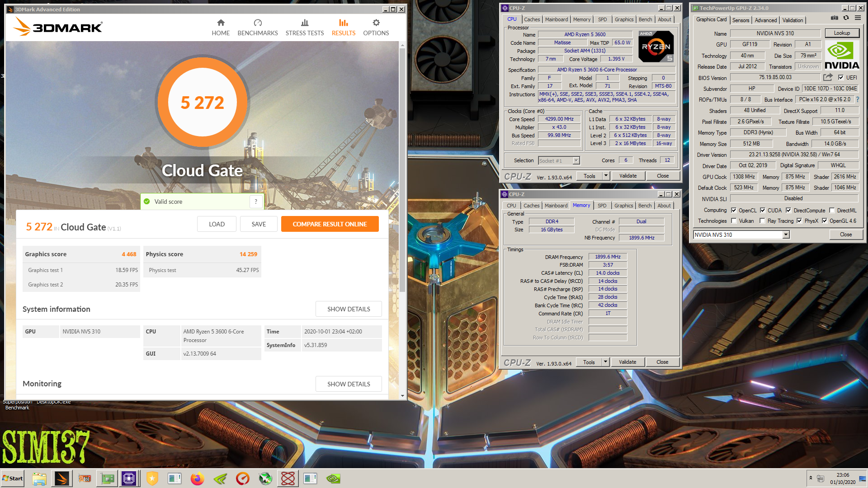The width and height of the screenshot is (868, 488).
Task: Click the Ryzen logo in CPU-Z
Action: point(656,47)
